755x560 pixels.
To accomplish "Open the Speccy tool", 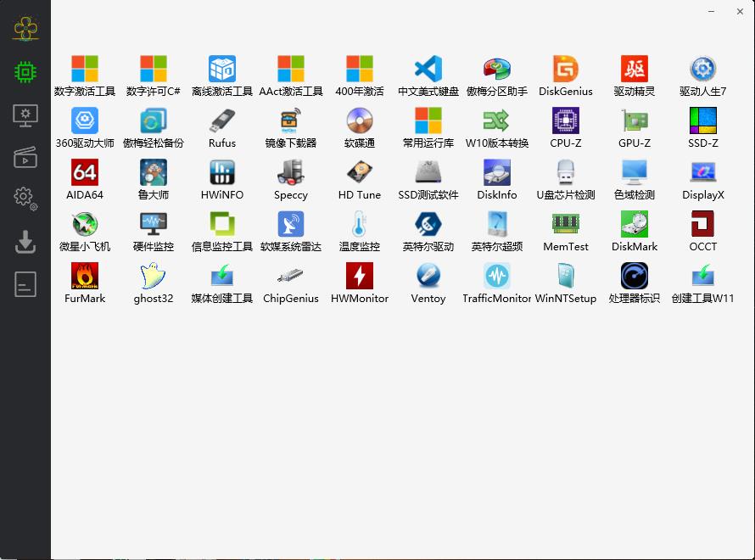I will pos(291,173).
